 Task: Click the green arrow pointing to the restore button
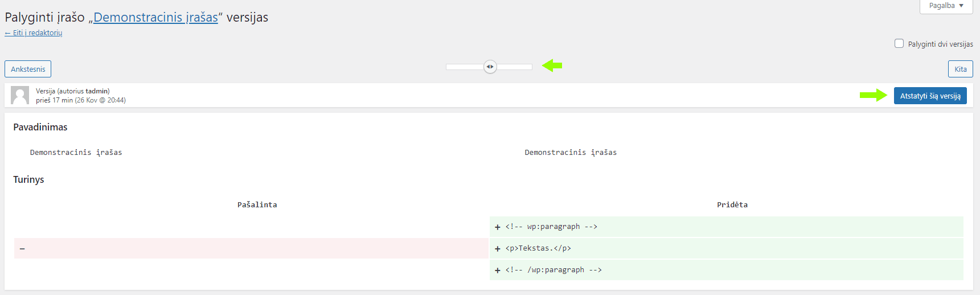pyautogui.click(x=873, y=95)
